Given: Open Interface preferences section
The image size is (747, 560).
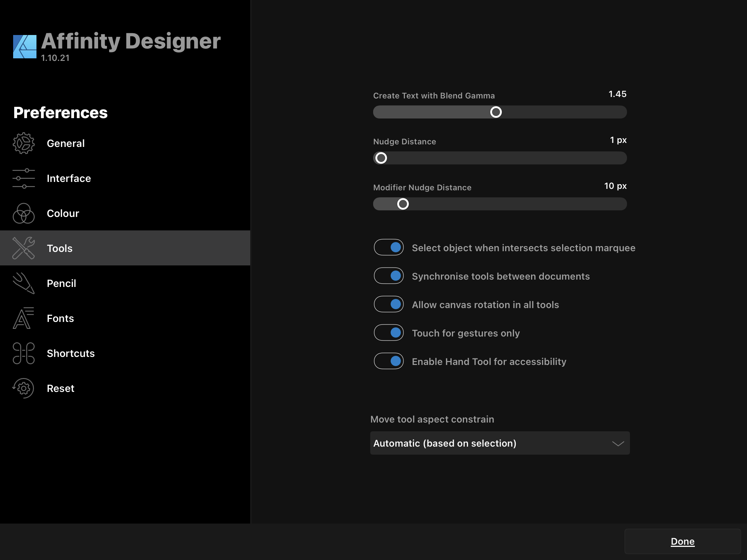Looking at the screenshot, I should coord(125,178).
